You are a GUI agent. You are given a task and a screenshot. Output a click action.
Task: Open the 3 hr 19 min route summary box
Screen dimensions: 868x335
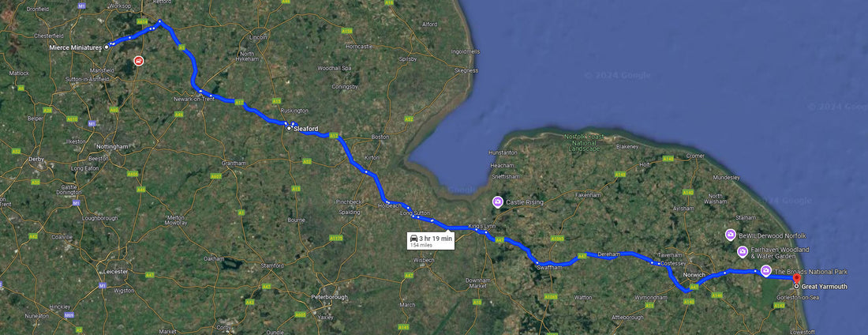431,241
